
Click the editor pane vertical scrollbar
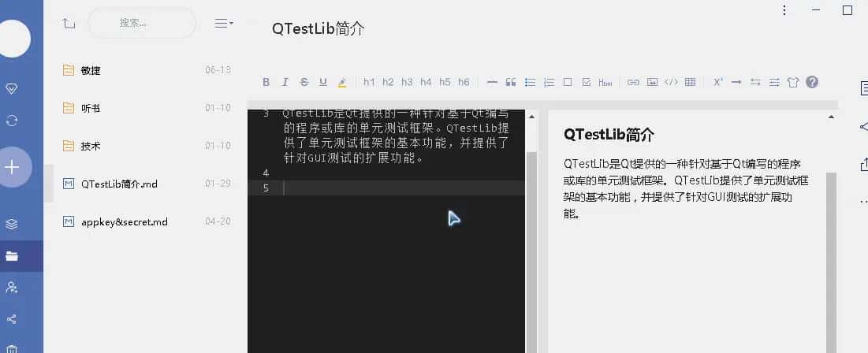click(531, 251)
